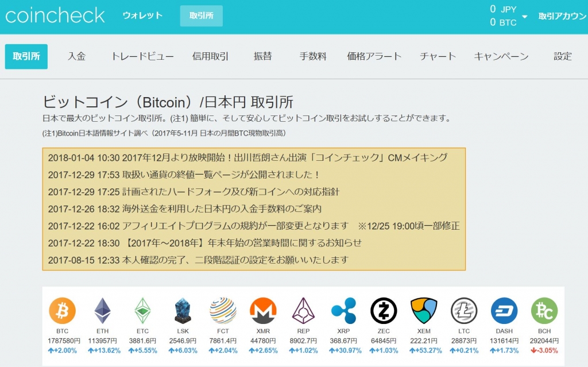
Task: Click the NEM XEM coin icon
Action: (424, 311)
